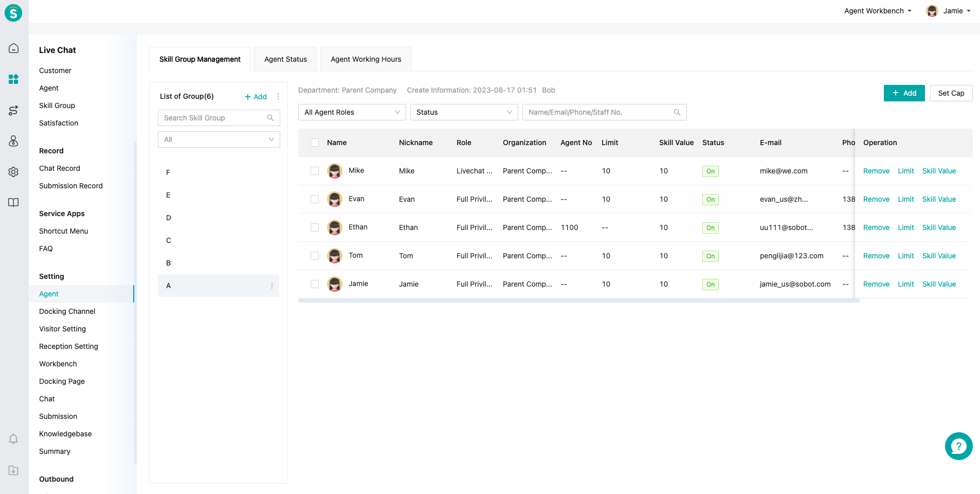Screen dimensions: 980x494
Task: Open the person icon in left rail
Action: tap(14, 141)
